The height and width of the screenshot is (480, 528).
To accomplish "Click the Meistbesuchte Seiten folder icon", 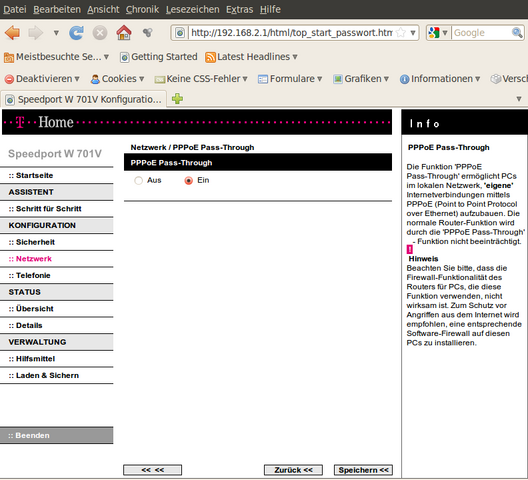I will click(9, 58).
